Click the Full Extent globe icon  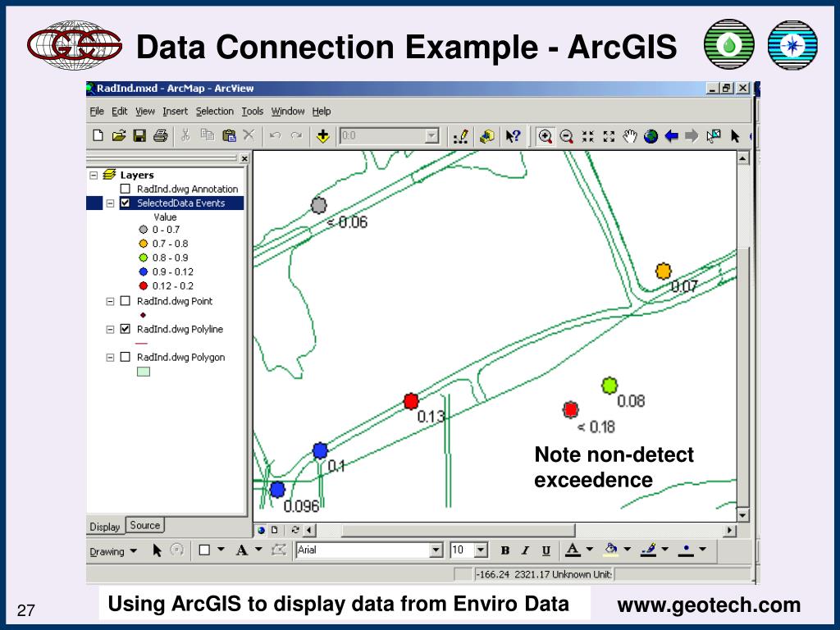tap(651, 137)
